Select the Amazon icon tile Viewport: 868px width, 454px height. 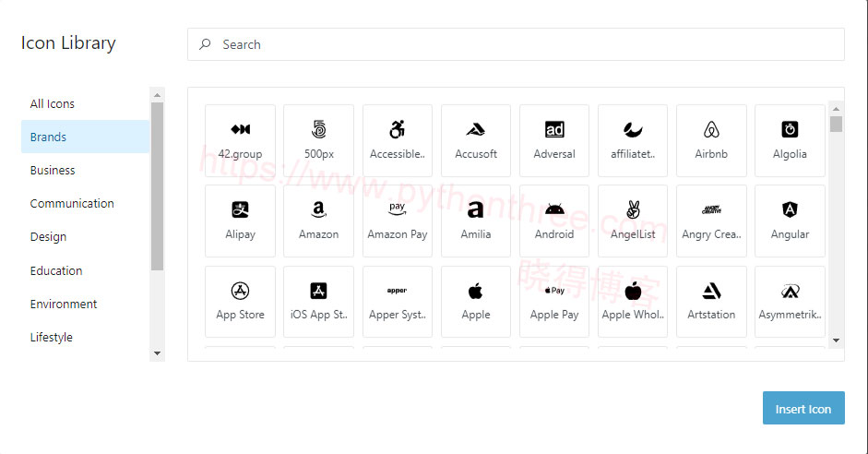[x=318, y=221]
